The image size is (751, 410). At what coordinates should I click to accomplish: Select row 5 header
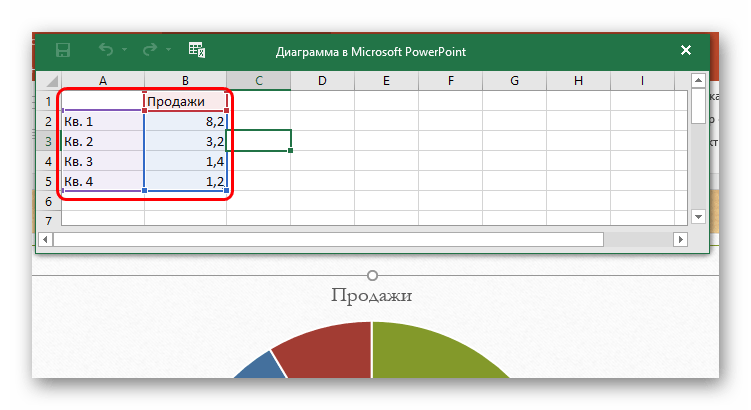(49, 182)
